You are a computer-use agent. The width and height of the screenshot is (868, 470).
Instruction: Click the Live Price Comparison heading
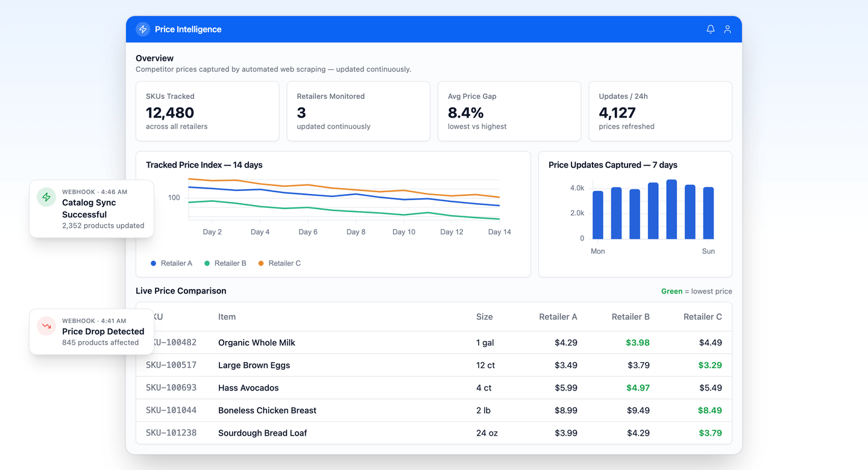coord(181,290)
